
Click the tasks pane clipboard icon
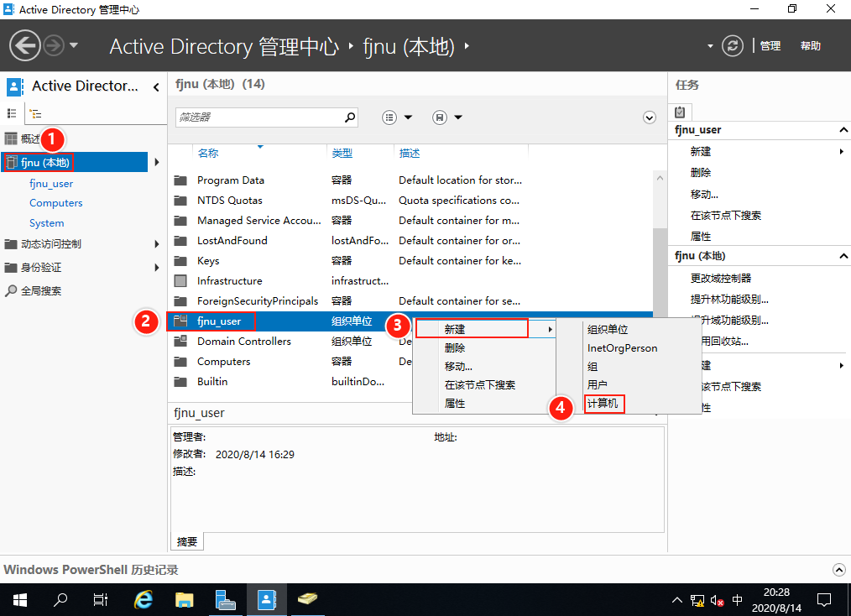pos(680,112)
